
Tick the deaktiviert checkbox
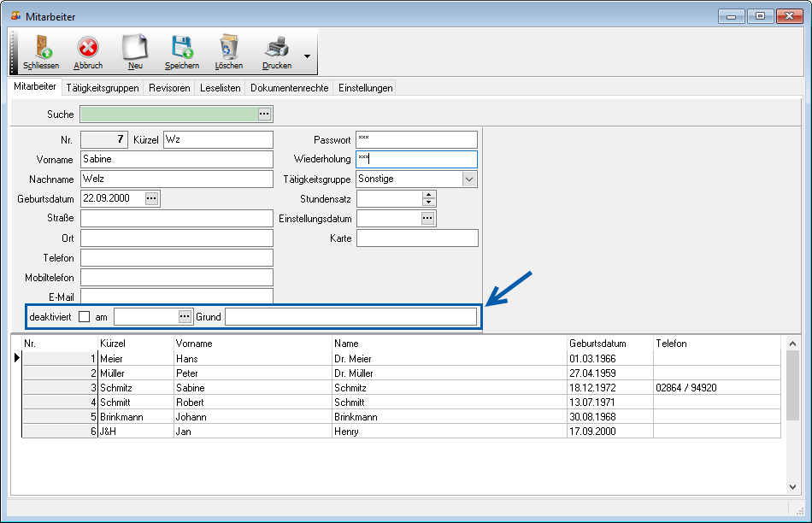tap(84, 317)
